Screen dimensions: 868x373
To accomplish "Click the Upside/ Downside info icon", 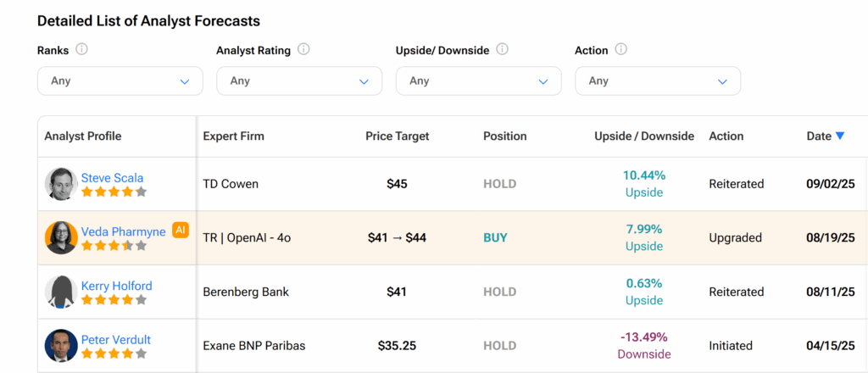I will 502,50.
